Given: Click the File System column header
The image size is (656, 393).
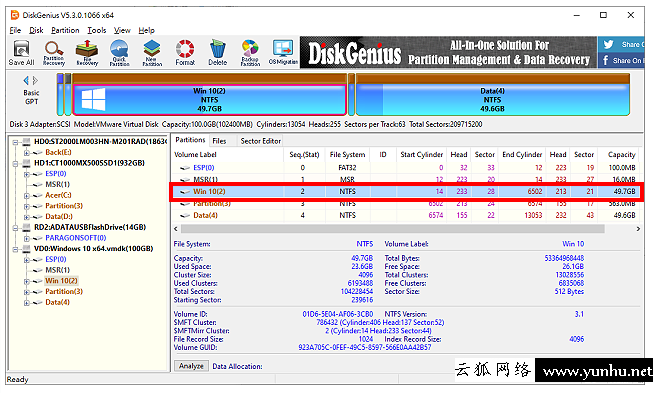Looking at the screenshot, I should [x=347, y=154].
